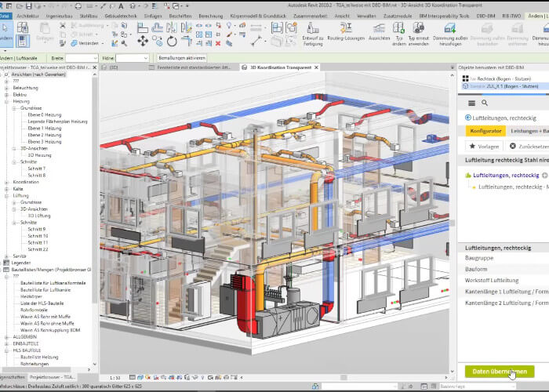Click the red X delete icon in ribbon
Viewport: 549px width, 392px height.
tap(218, 43)
